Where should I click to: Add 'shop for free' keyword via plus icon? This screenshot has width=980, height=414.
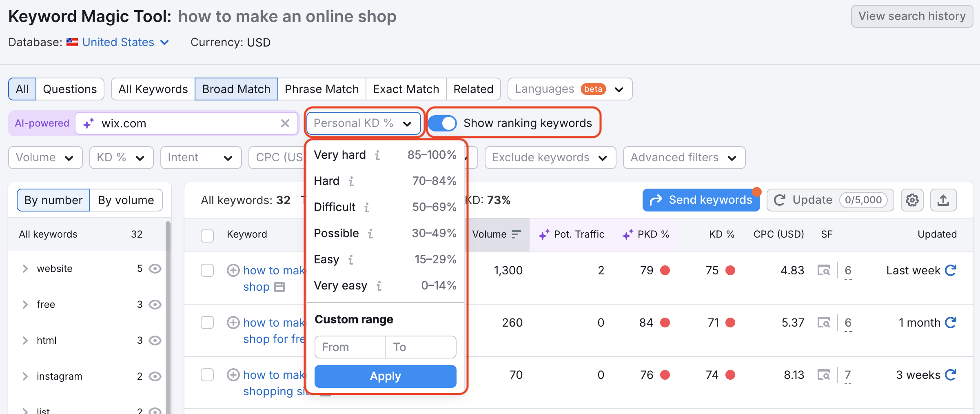pos(233,323)
